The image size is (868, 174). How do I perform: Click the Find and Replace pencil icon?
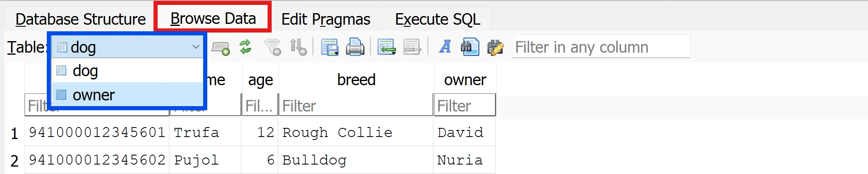point(495,47)
